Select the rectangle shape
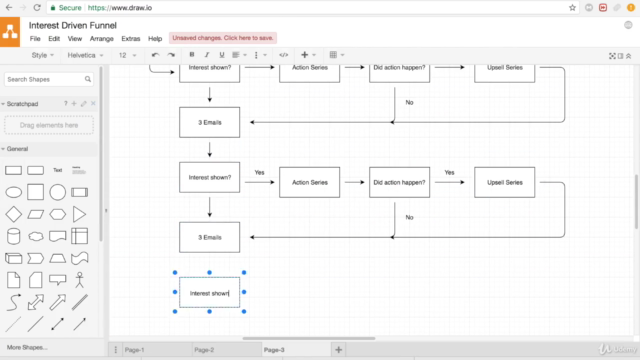640x360 pixels. (x=13, y=170)
